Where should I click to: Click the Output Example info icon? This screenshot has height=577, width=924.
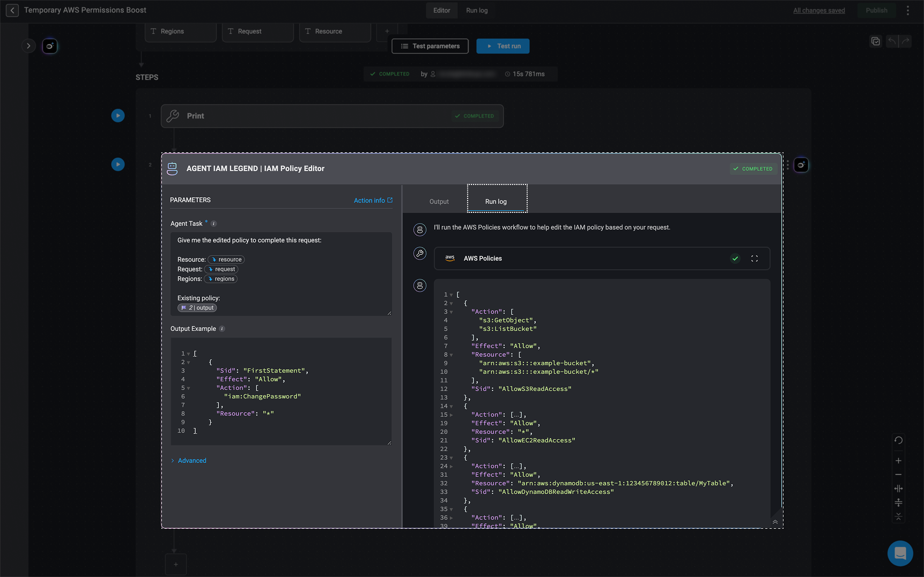coord(222,329)
